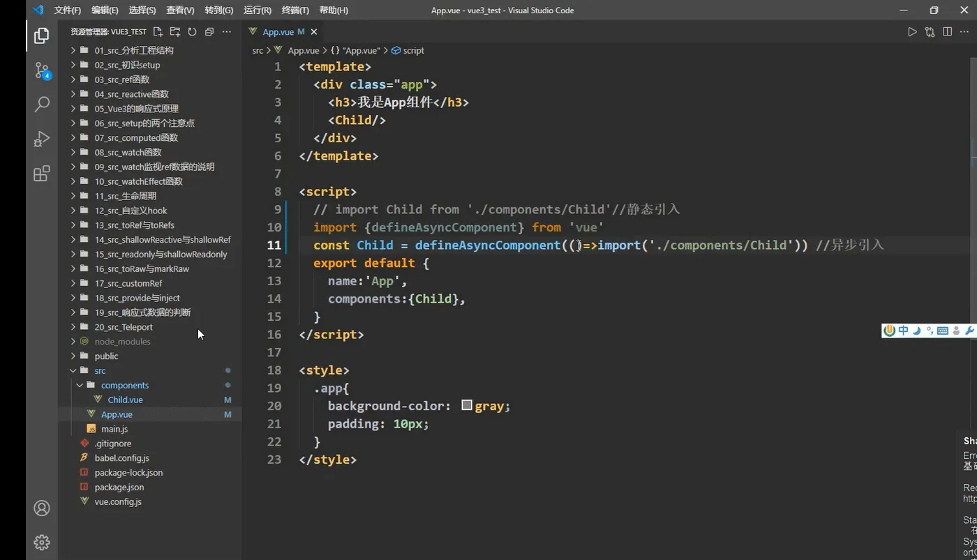Screen dimensions: 977x560
Task: Expand the 18_src_provide与inject folder
Action: [x=149, y=298]
